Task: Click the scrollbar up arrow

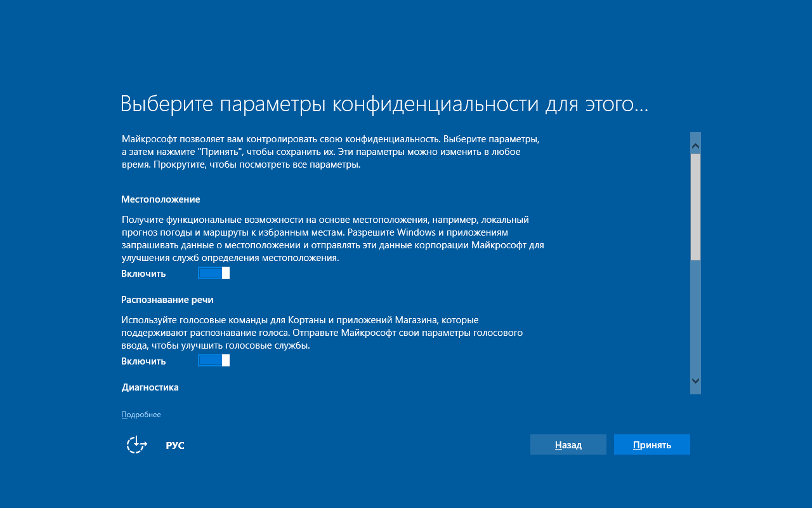Action: tap(695, 145)
